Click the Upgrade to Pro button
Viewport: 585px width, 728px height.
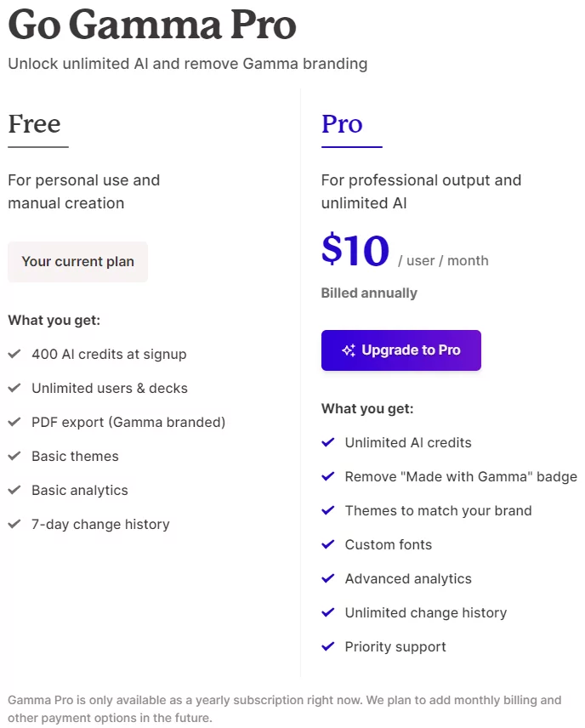pyautogui.click(x=400, y=350)
